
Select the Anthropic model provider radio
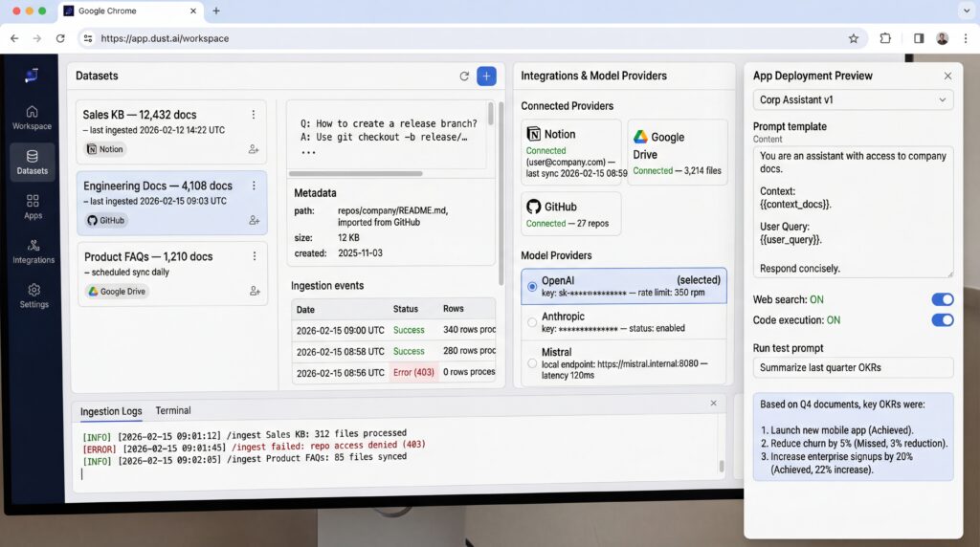point(532,322)
